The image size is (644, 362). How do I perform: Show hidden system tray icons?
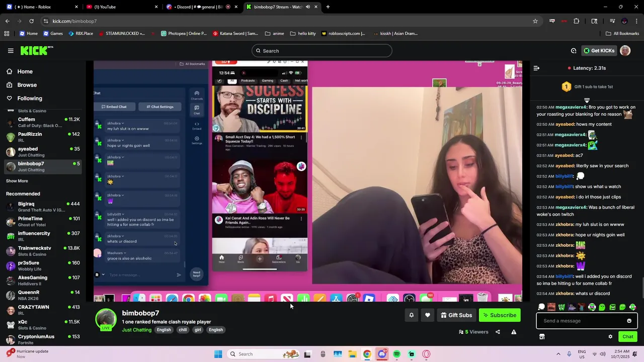(x=558, y=354)
